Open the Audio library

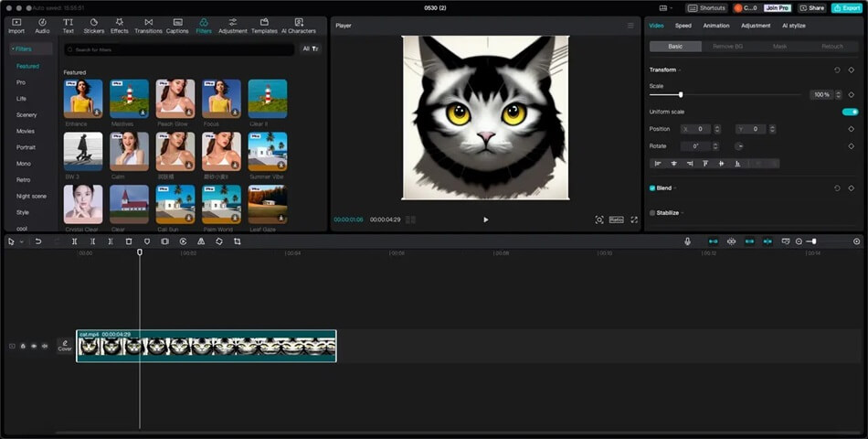tap(42, 26)
